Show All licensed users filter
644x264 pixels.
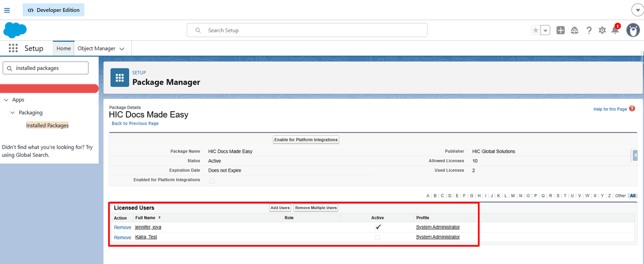point(633,196)
